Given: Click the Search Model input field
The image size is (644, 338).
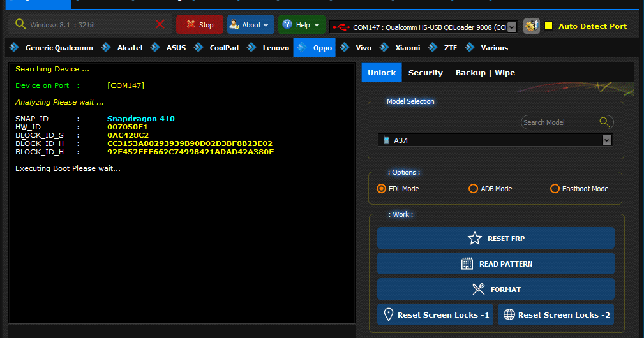Looking at the screenshot, I should [567, 122].
